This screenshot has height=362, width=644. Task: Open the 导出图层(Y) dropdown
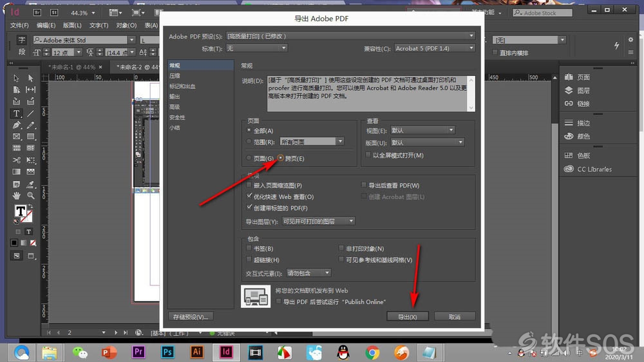tap(318, 221)
